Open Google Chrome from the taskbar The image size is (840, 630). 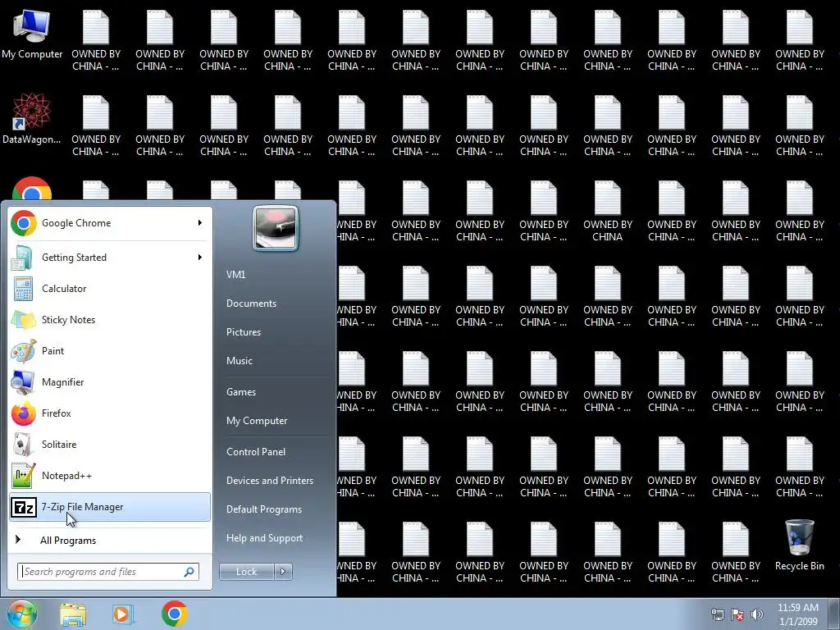coord(175,614)
